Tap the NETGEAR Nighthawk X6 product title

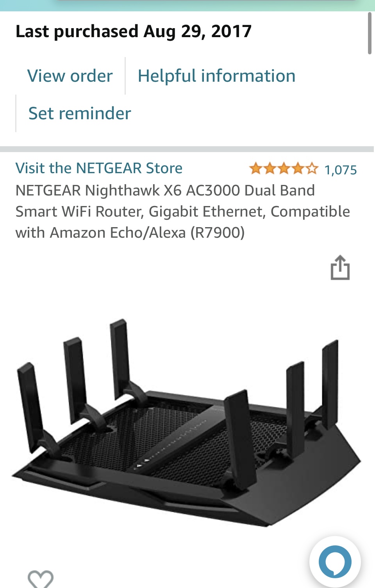(182, 212)
